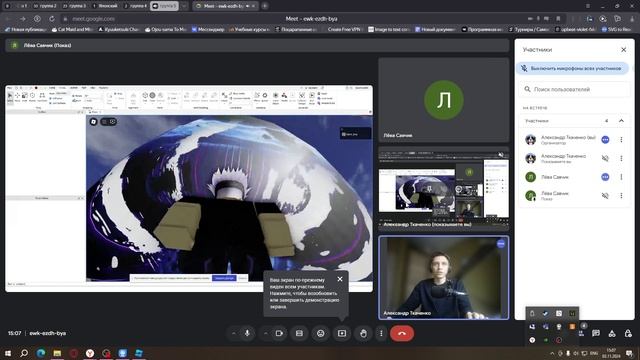Screen dimensions: 640x360
Task: Open Microsoft Edge from taskbar
Action: (x=40, y=353)
